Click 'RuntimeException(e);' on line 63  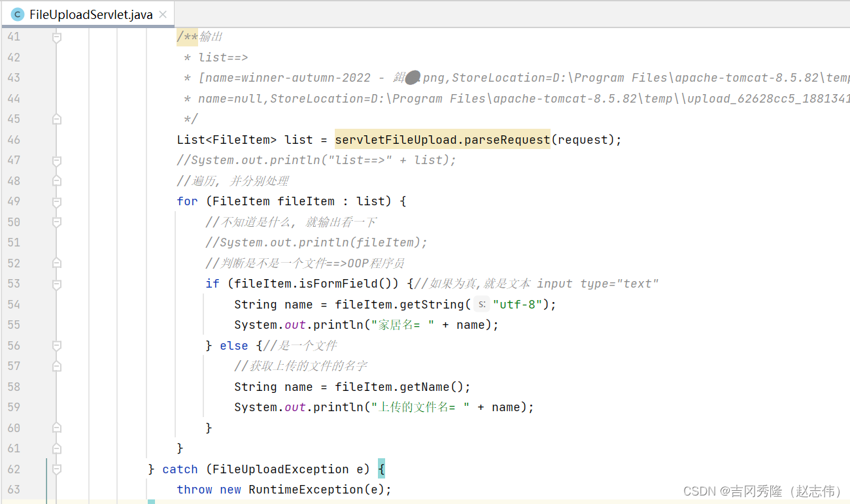320,490
